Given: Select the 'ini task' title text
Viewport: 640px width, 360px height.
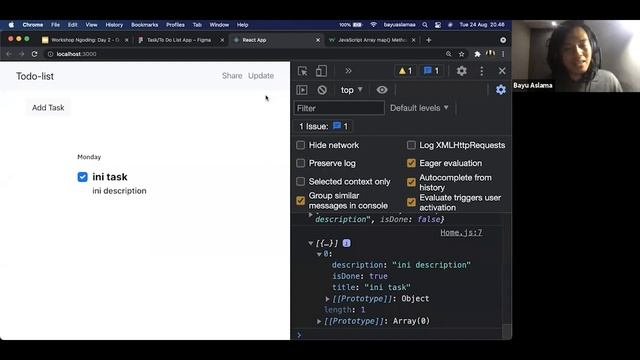Looking at the screenshot, I should pos(110,177).
